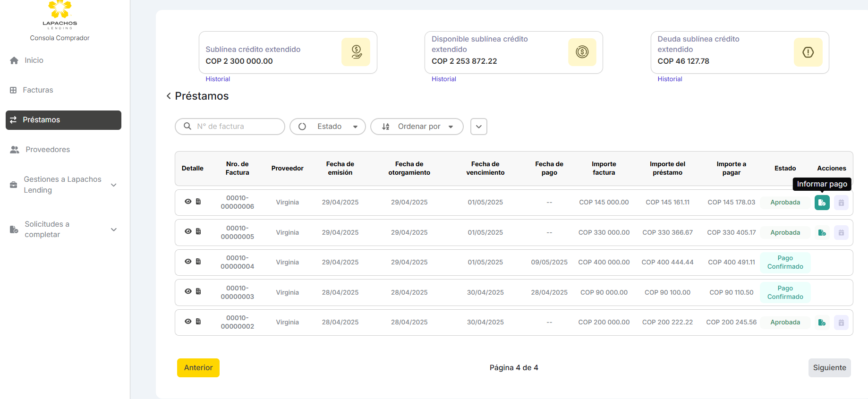Click the coin icon in Disponible sublínea card
Screen dimensions: 868x399
tap(582, 52)
